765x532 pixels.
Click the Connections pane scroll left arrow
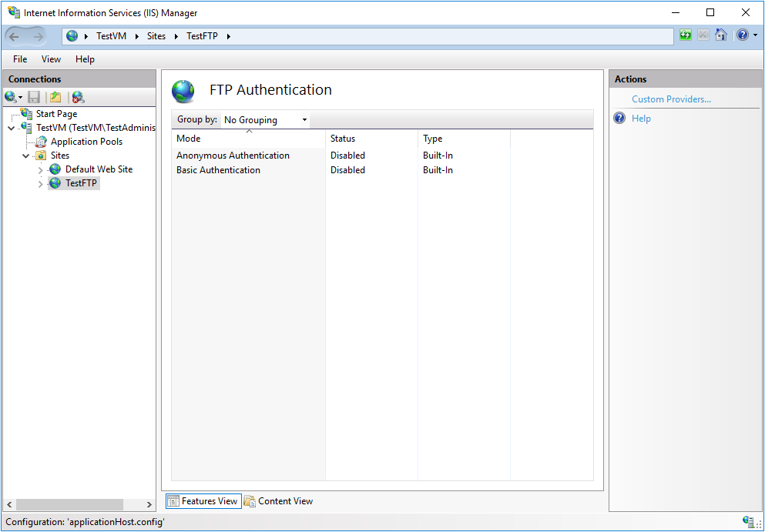click(x=10, y=504)
